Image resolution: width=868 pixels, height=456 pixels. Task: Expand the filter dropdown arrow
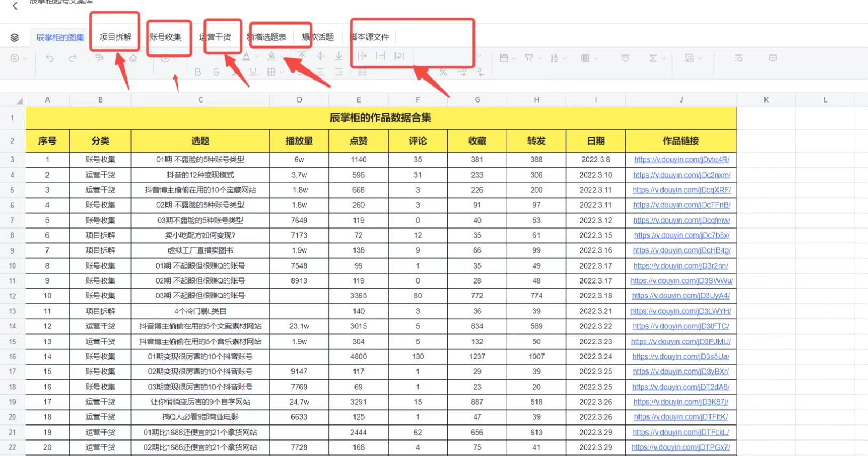539,58
